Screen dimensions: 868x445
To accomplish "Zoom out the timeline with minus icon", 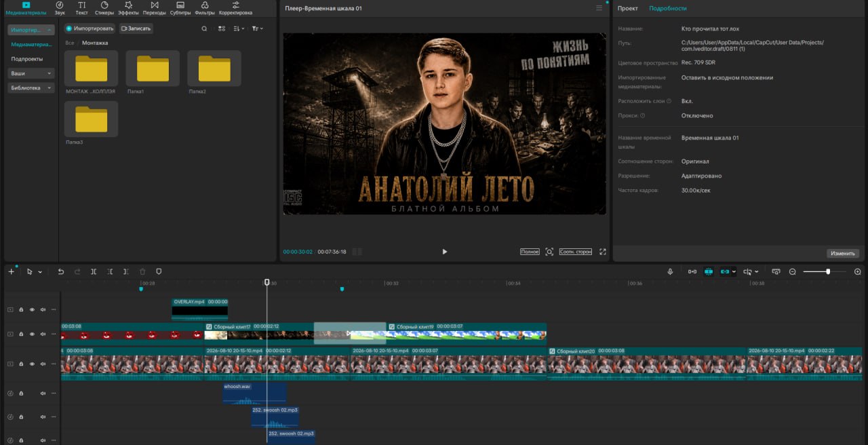I will (792, 271).
